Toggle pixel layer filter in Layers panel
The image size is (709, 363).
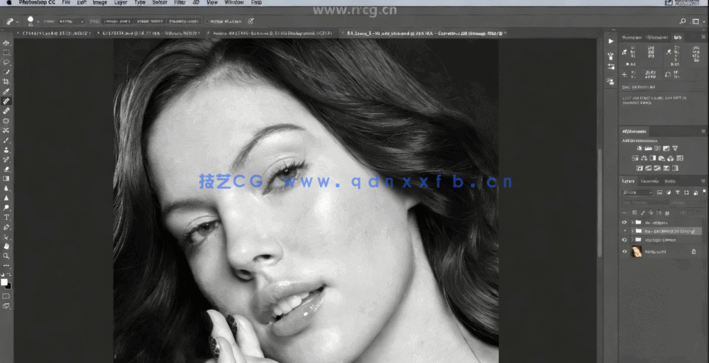pos(659,192)
